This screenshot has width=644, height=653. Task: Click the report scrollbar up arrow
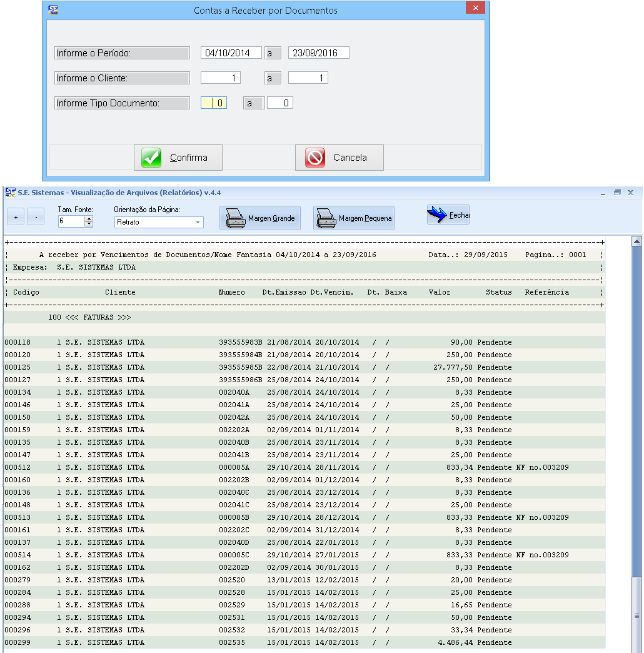tap(637, 241)
